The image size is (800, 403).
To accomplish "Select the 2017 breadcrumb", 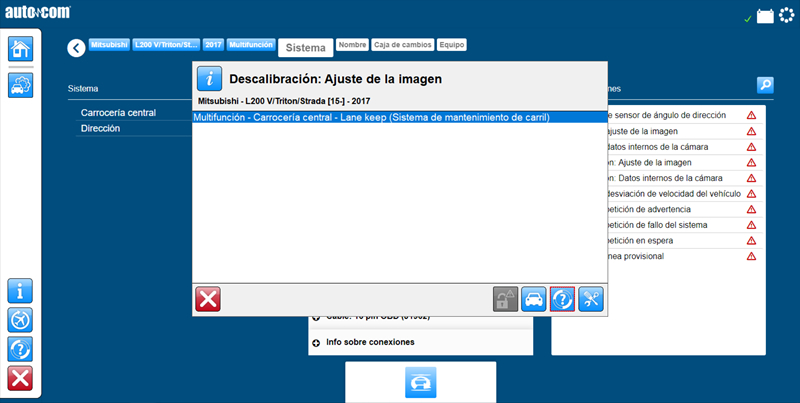I will point(213,45).
